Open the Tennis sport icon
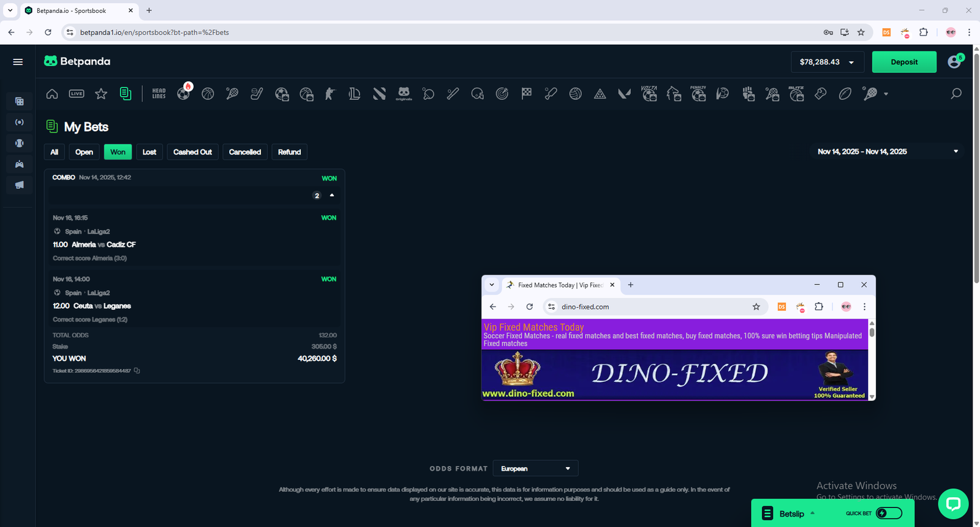Screen dimensions: 980x527 point(232,94)
